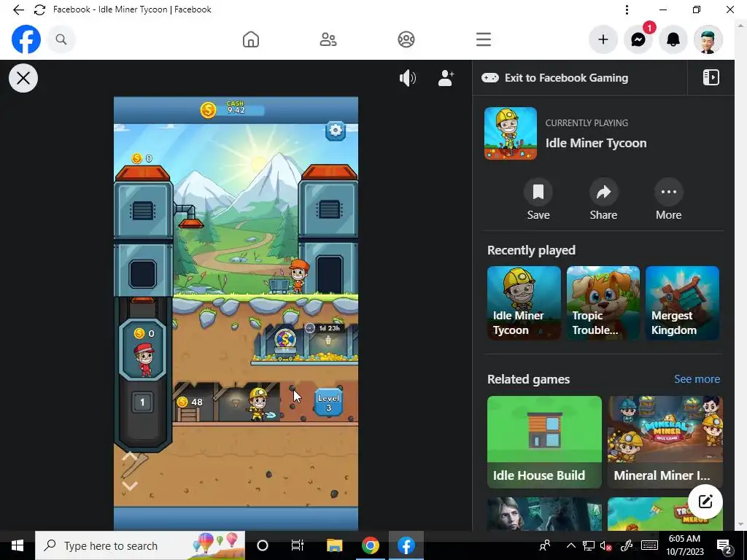This screenshot has height=560, width=747.
Task: Reload the page
Action: click(x=39, y=9)
